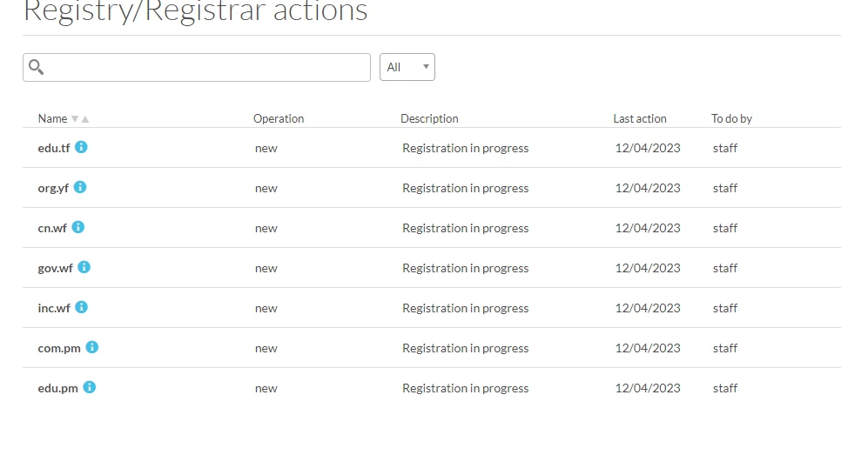The height and width of the screenshot is (455, 868).
Task: Open the org.yf domain entry
Action: [53, 188]
